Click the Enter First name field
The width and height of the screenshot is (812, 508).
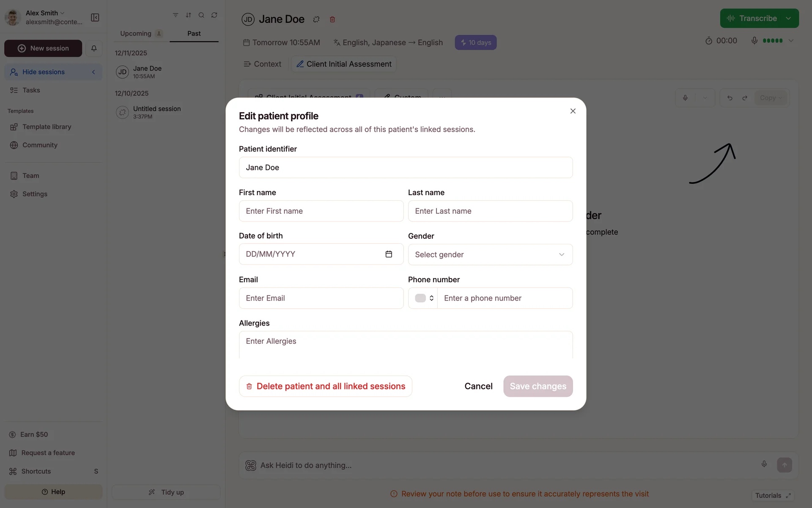321,211
